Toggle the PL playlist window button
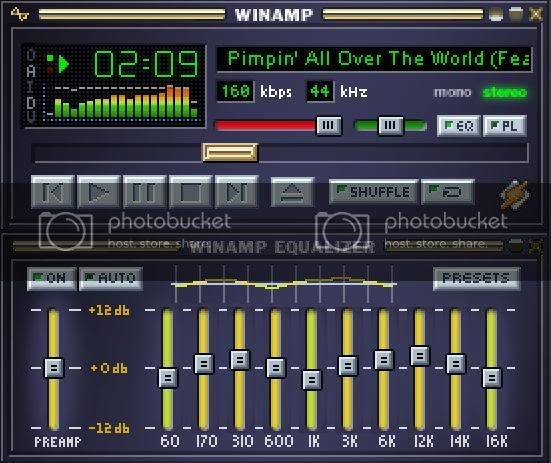This screenshot has width=551, height=463. (505, 126)
